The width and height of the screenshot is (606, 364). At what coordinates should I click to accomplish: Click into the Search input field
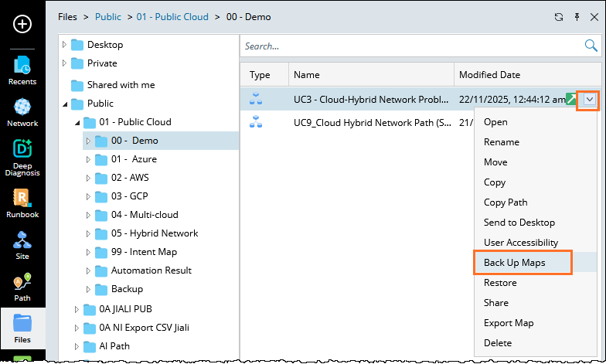[410, 46]
